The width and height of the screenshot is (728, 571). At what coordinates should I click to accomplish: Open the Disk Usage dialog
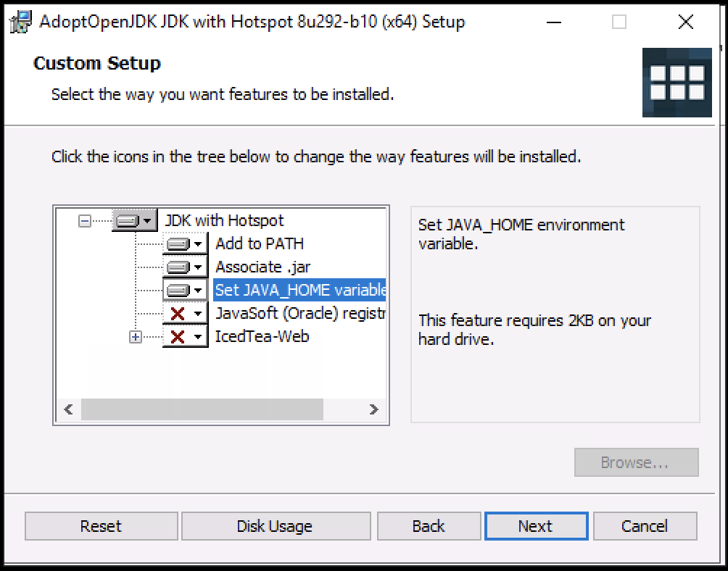click(x=276, y=526)
